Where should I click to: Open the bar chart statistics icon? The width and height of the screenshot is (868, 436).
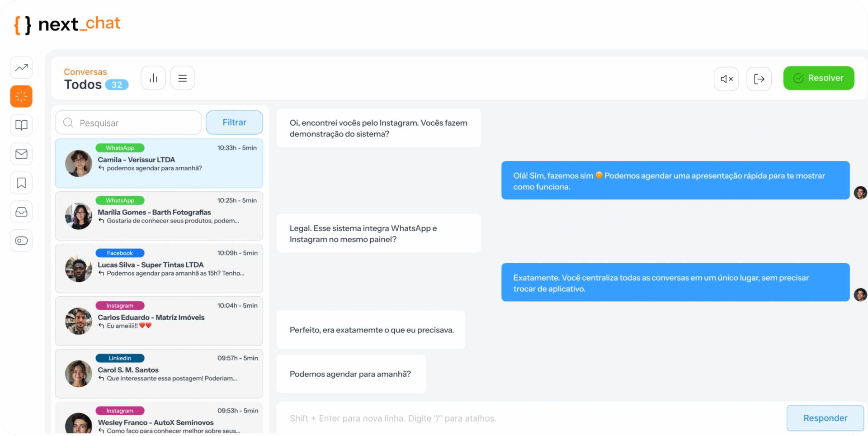[153, 77]
